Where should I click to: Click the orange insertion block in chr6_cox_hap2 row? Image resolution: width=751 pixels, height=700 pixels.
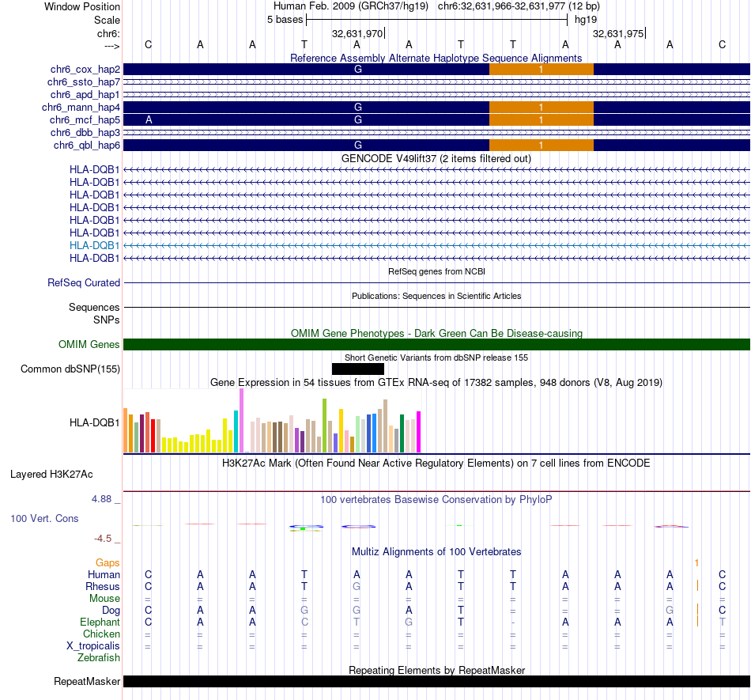(542, 69)
